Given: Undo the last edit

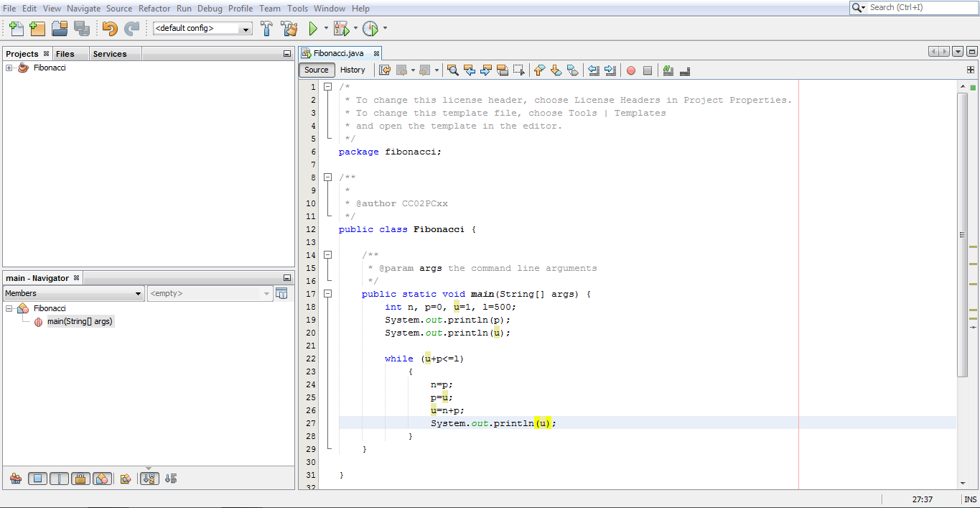Looking at the screenshot, I should tap(110, 29).
